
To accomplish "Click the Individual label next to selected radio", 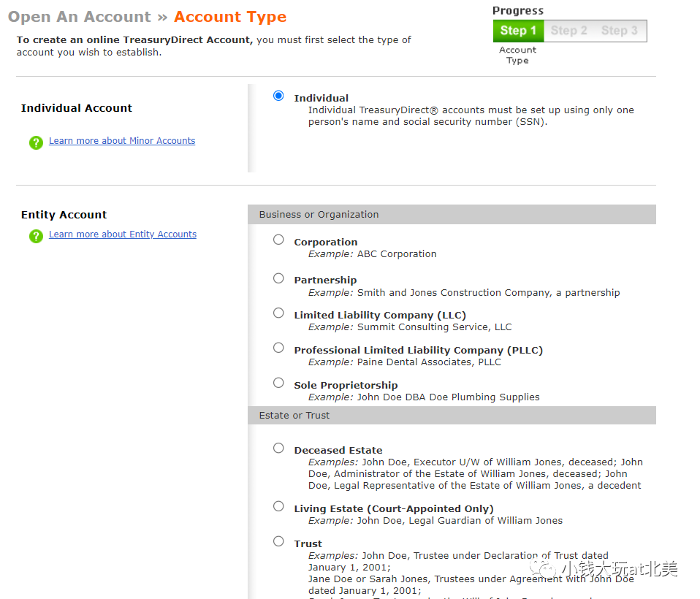I will [x=321, y=98].
